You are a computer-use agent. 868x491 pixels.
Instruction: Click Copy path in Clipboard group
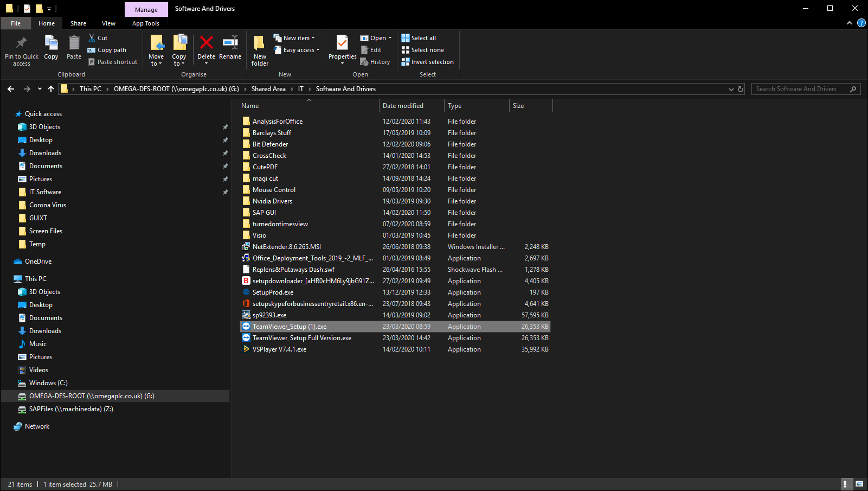(x=107, y=50)
